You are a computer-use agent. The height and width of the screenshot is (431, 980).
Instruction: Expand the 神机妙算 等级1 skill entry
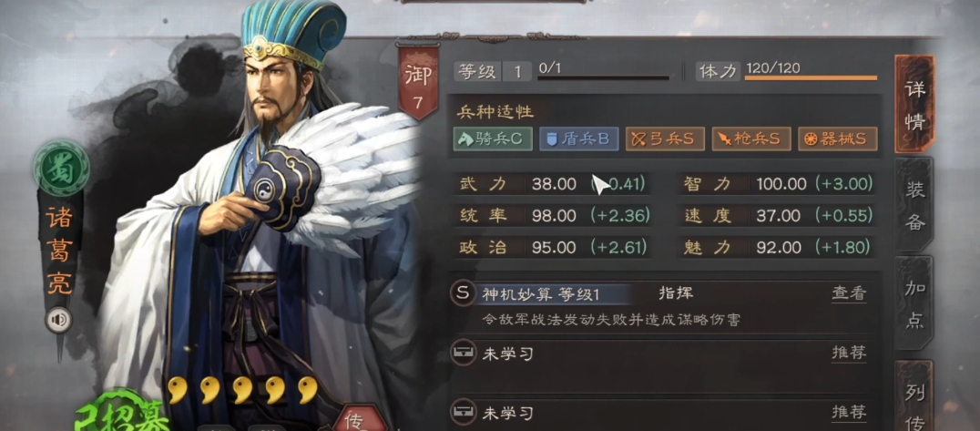[x=541, y=294]
